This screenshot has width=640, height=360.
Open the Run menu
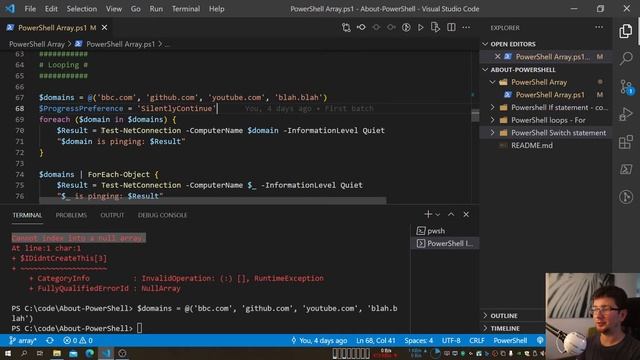156,9
